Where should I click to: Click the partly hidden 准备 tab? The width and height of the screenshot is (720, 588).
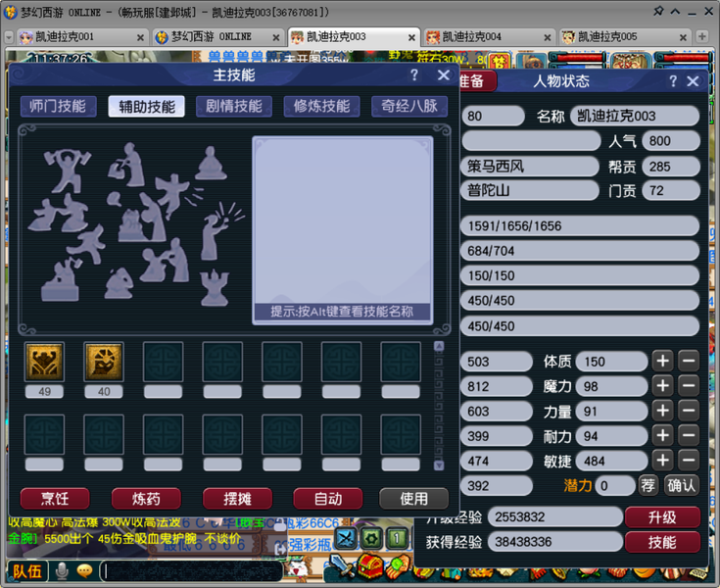pyautogui.click(x=477, y=81)
